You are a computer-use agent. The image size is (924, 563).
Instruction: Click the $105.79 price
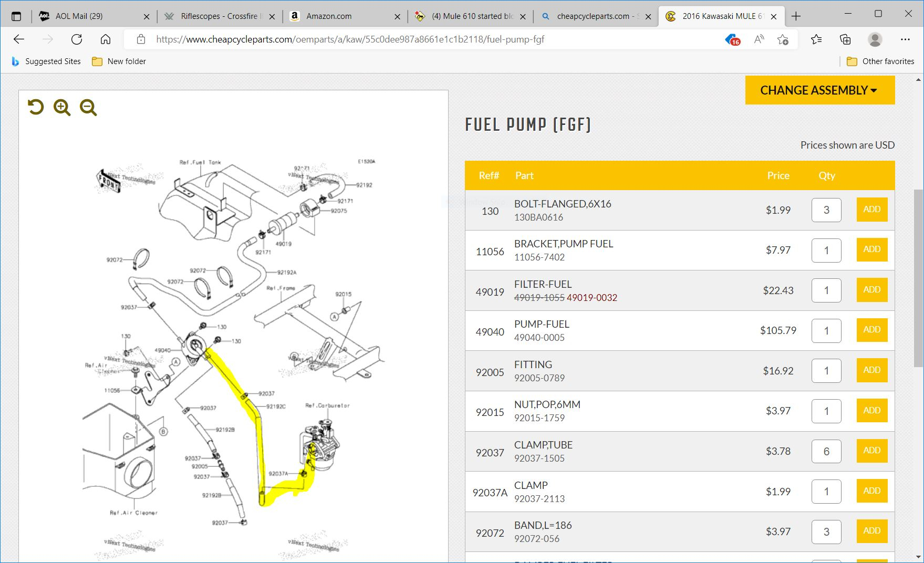pyautogui.click(x=778, y=330)
